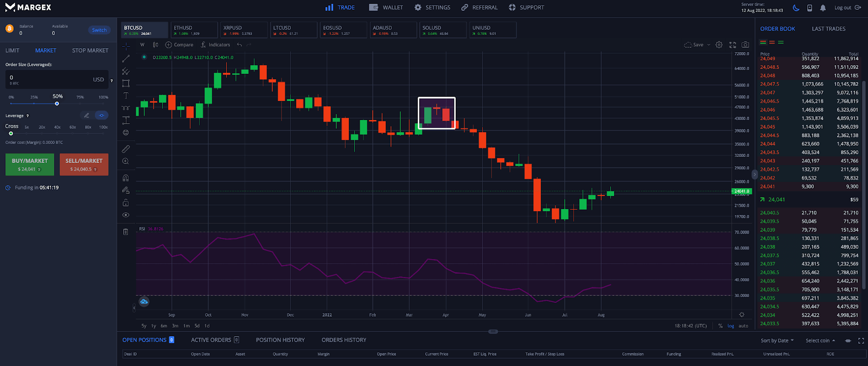Viewport: 868px width, 366px height.
Task: Set order size slider to 75%
Action: click(x=80, y=103)
